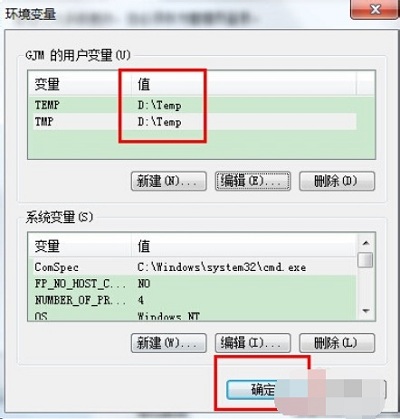Image resolution: width=400 pixels, height=419 pixels.
Task: Click system variables scrollbar down arrow
Action: point(366,311)
